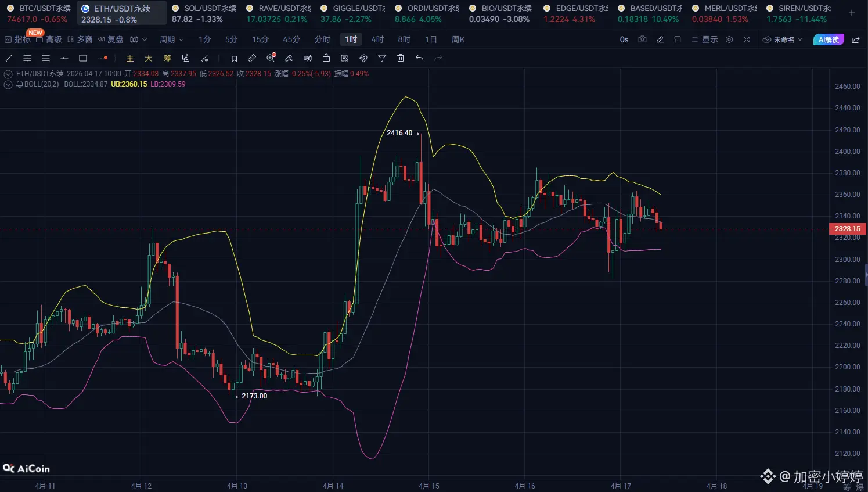Switch to the 1分 timeframe
The image size is (868, 492).
pos(205,39)
